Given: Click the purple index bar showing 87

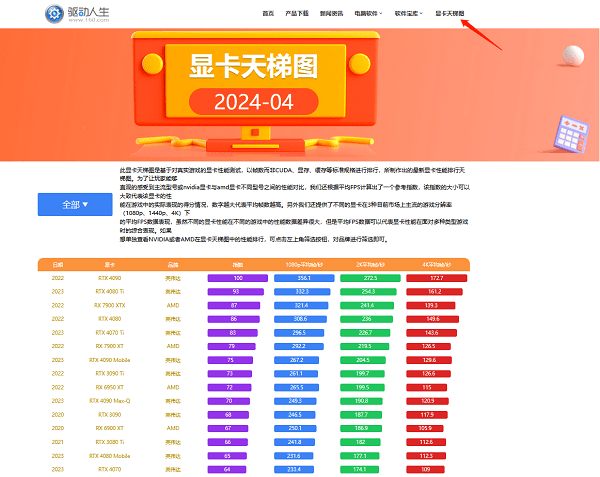Looking at the screenshot, I should 234,305.
